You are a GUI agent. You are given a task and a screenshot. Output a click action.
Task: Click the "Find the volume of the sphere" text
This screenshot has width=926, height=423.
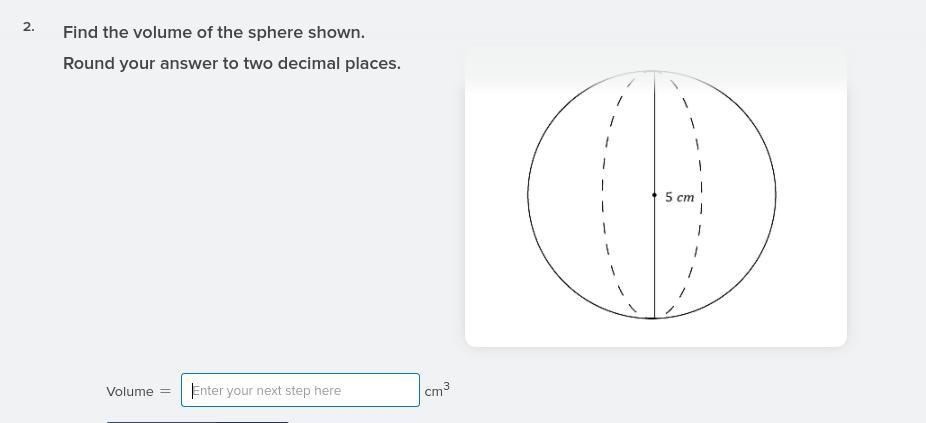pos(213,32)
